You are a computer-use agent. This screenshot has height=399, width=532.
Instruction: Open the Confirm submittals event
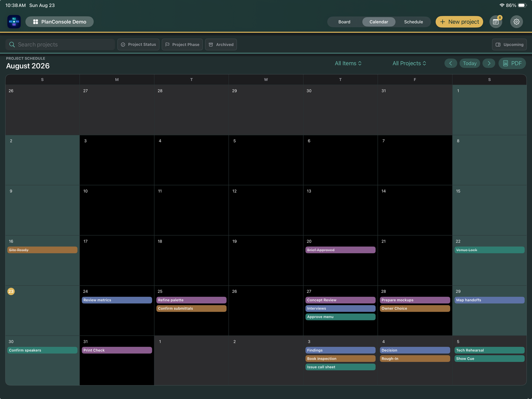[x=191, y=308]
